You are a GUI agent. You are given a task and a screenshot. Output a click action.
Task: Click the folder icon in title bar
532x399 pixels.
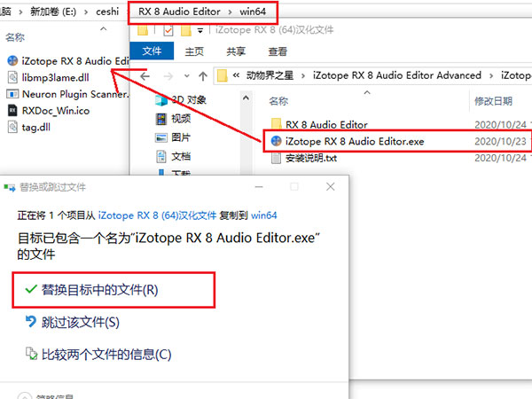coord(143,30)
